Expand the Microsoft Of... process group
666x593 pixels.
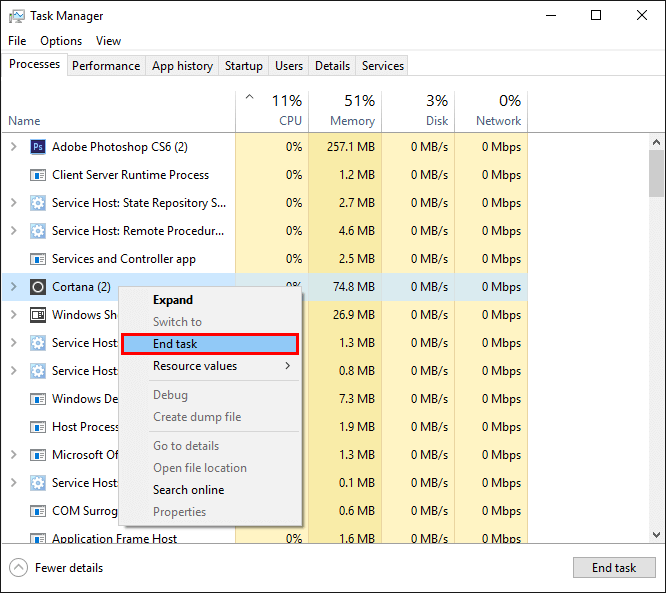point(14,455)
